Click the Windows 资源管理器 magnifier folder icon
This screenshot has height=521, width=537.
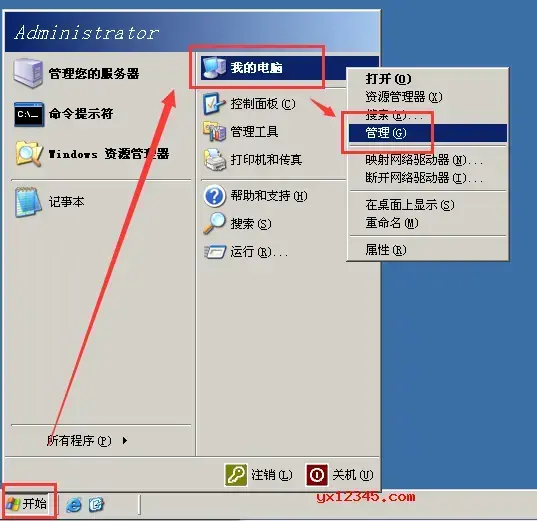[29, 154]
